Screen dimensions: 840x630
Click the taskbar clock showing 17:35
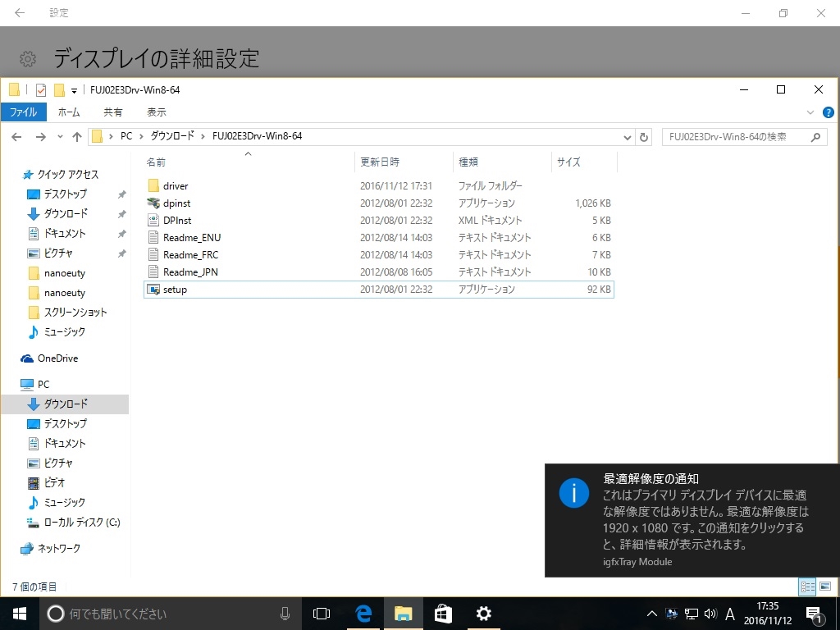pyautogui.click(x=768, y=614)
